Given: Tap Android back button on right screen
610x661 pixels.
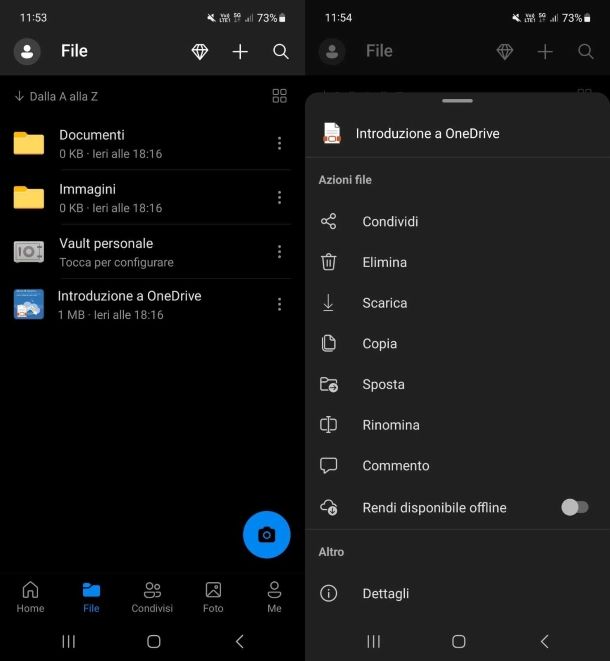Looking at the screenshot, I should (x=545, y=641).
